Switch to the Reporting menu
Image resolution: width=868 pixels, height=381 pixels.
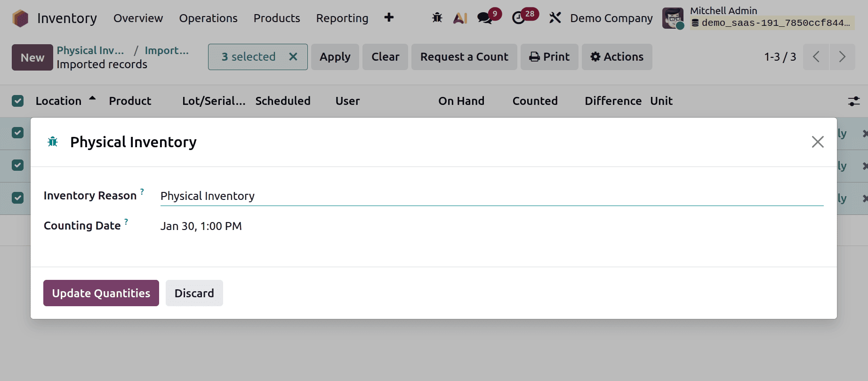point(342,18)
